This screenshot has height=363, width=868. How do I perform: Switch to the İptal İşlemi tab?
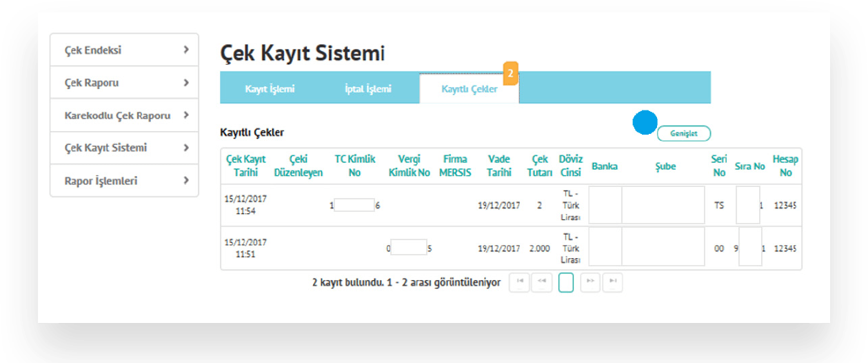click(367, 89)
